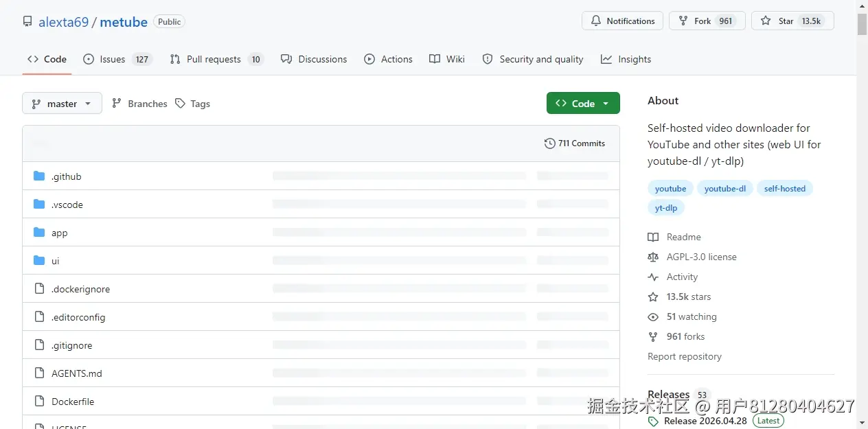868x429 pixels.
Task: Open the .vscode folder
Action: click(x=67, y=205)
